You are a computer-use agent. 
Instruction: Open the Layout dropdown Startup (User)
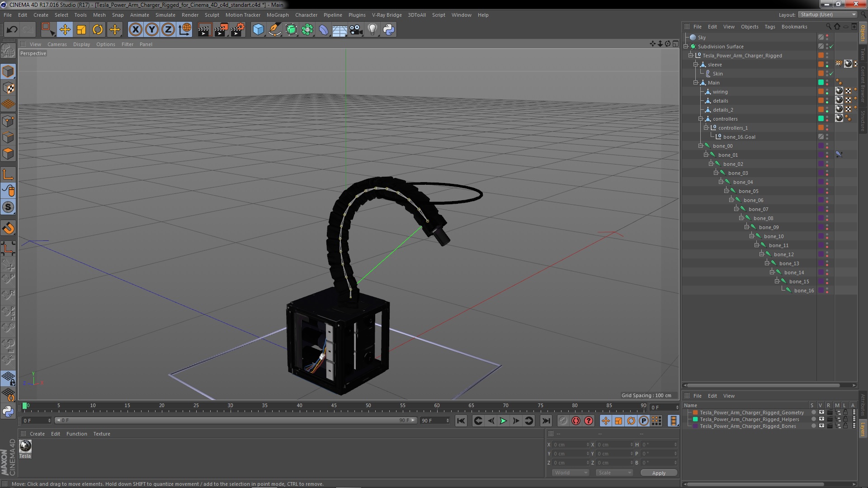(828, 14)
